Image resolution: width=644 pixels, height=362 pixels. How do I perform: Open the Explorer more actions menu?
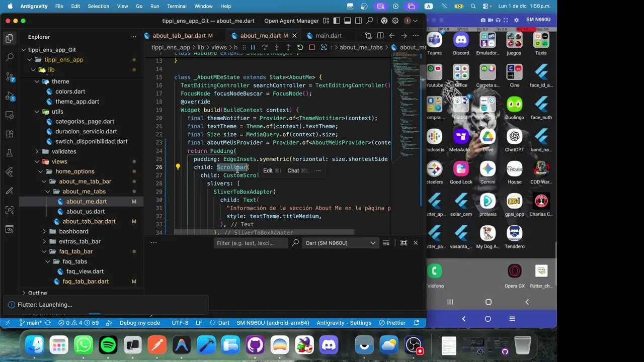pyautogui.click(x=133, y=37)
